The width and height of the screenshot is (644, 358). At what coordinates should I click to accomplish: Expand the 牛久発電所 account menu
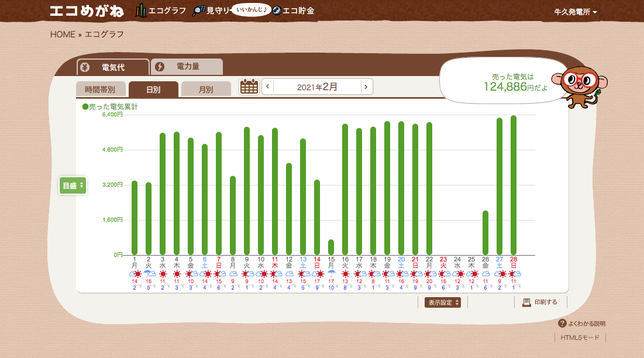(576, 12)
